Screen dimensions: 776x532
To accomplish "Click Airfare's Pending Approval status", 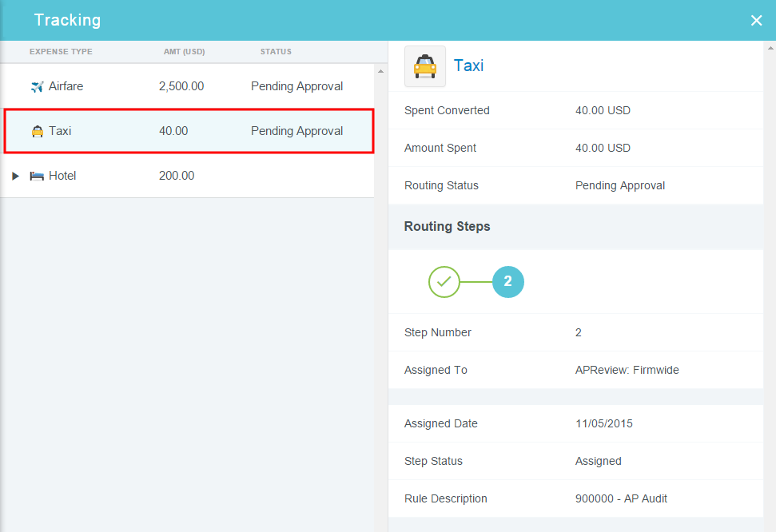I will (x=296, y=86).
